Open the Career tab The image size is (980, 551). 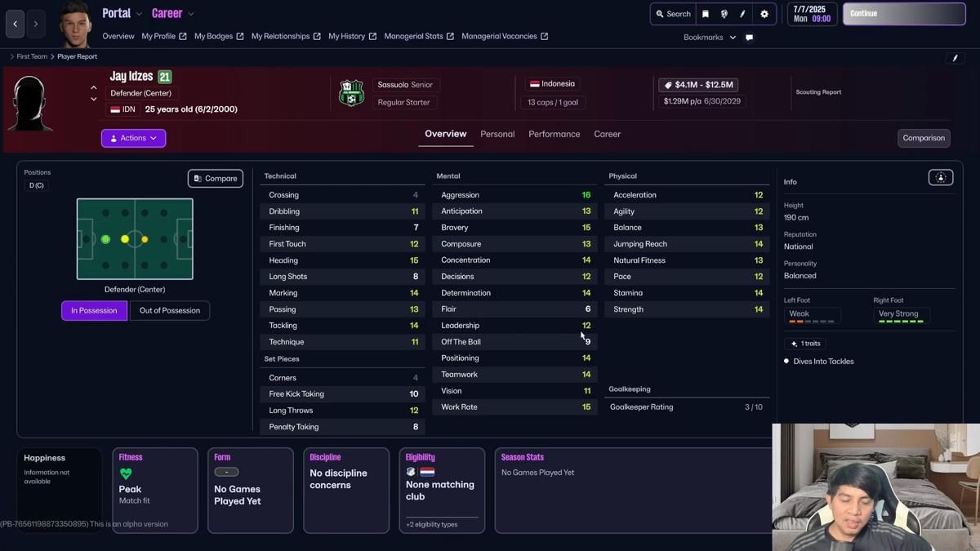(x=607, y=134)
